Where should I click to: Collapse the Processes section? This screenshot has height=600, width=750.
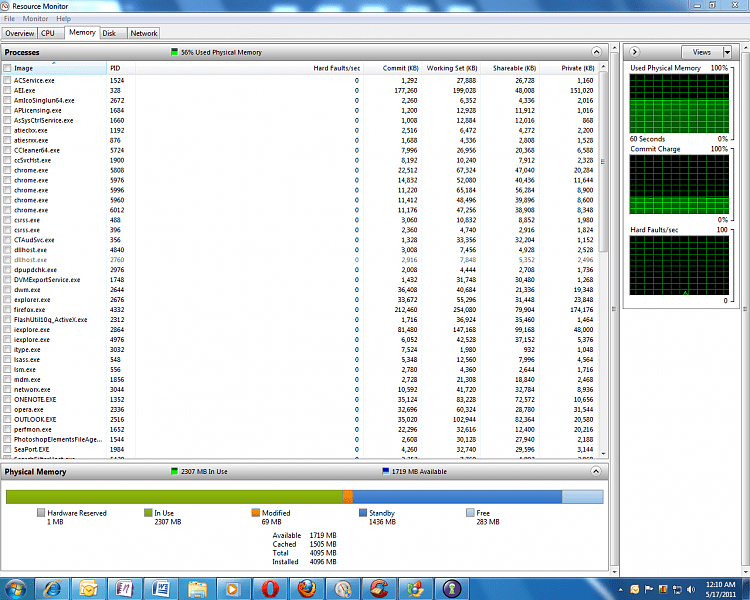click(596, 52)
